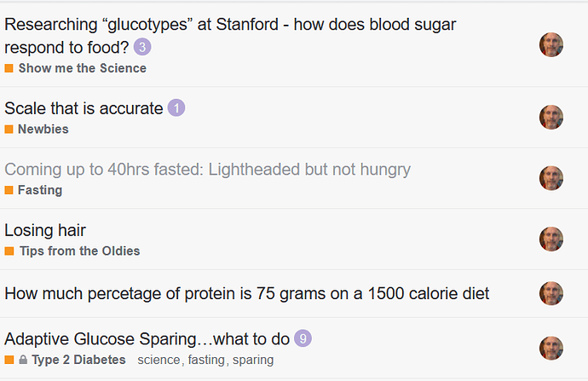588x381 pixels.
Task: Click the 9 new posts badge
Action: [303, 338]
